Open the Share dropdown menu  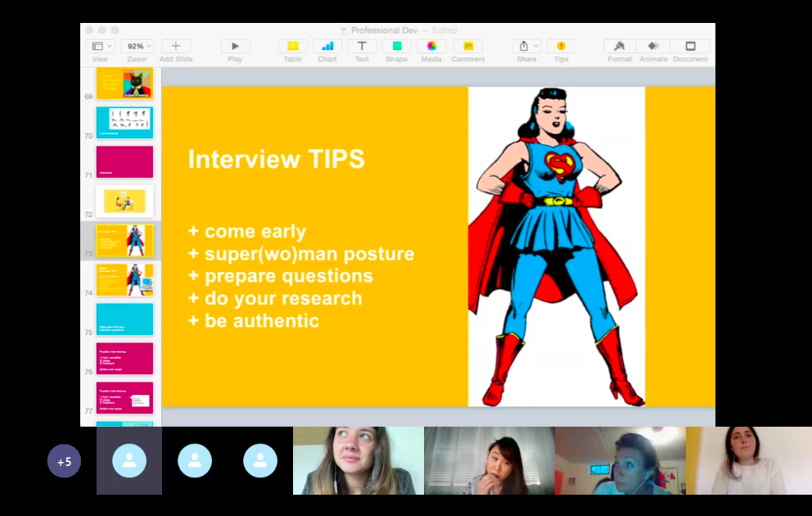pyautogui.click(x=526, y=47)
